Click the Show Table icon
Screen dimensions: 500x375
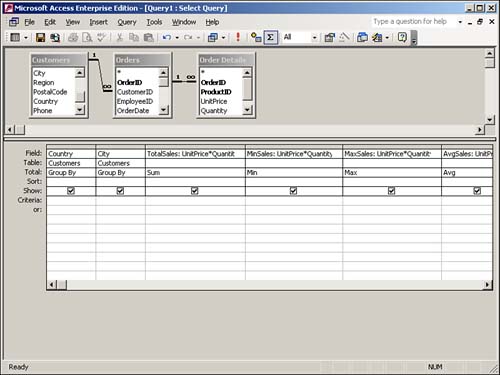tap(256, 37)
